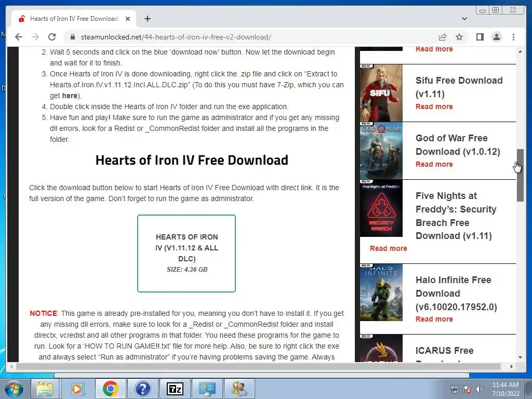Open Chrome three-dot menu
The height and width of the screenshot is (399, 532).
pos(513,37)
